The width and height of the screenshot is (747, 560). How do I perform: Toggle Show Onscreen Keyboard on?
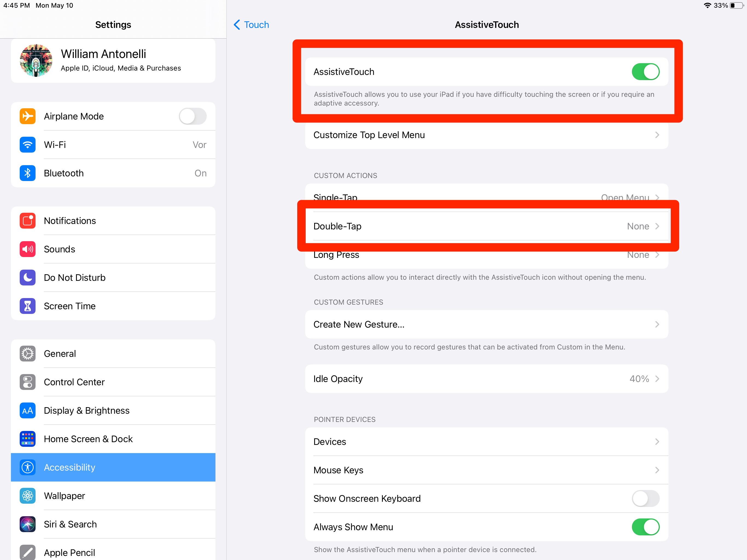click(645, 498)
